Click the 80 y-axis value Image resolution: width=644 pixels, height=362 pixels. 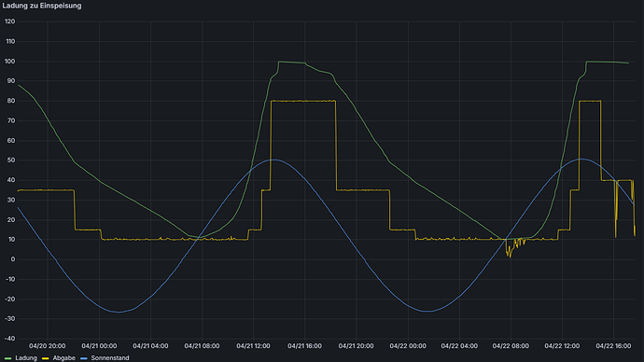pyautogui.click(x=11, y=101)
